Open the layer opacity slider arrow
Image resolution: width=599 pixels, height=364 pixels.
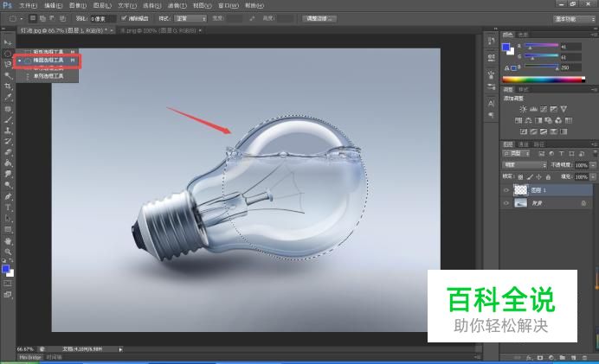[593, 165]
